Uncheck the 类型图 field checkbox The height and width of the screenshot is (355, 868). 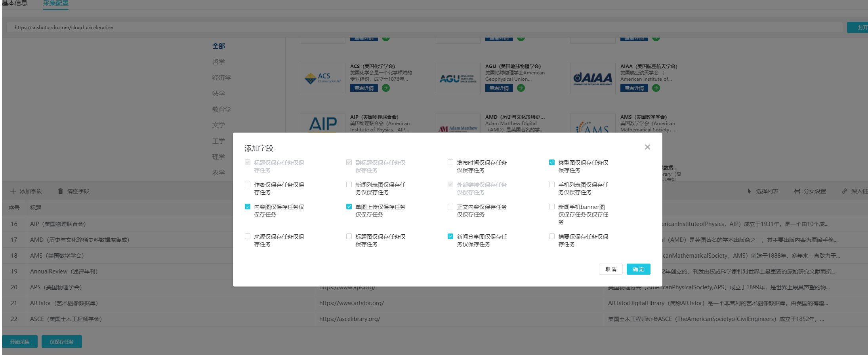click(x=552, y=162)
